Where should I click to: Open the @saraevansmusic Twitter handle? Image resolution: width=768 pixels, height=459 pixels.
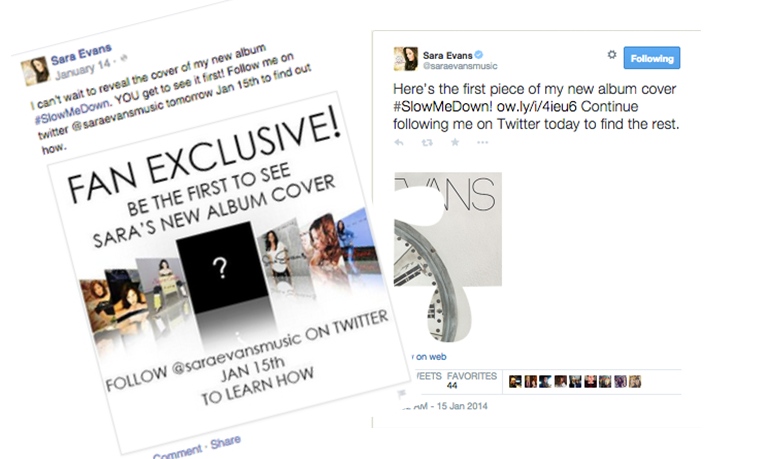(460, 66)
